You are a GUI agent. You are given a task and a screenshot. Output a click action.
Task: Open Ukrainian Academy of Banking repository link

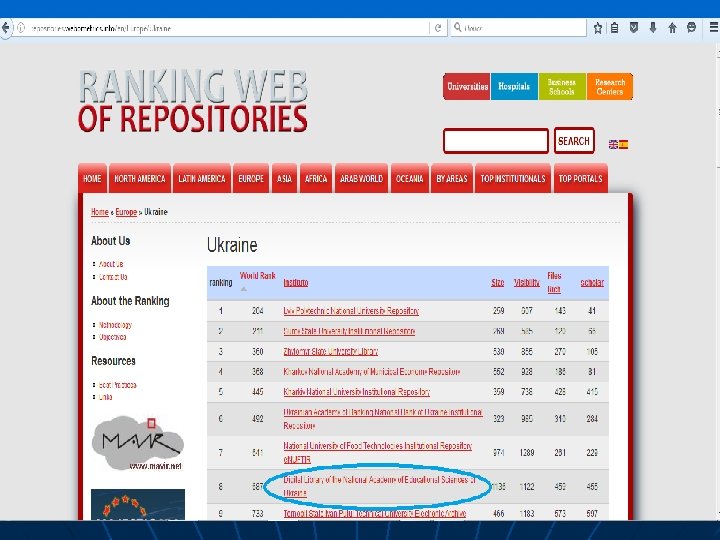[382, 419]
